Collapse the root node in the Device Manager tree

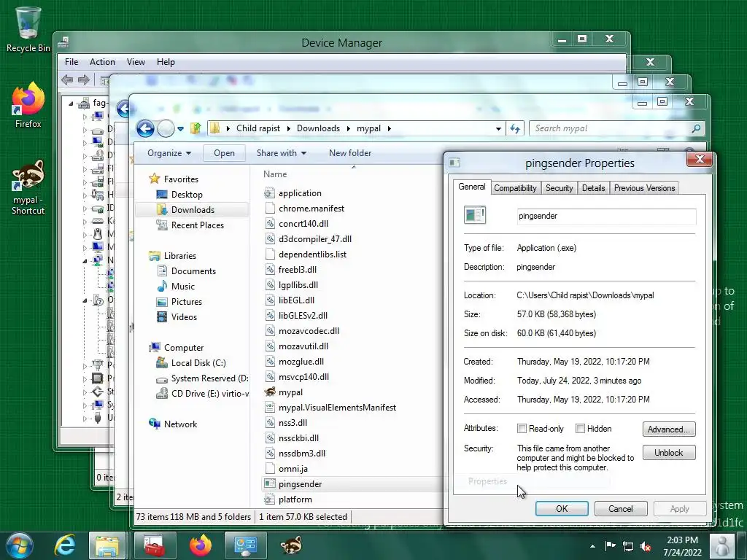tap(71, 104)
